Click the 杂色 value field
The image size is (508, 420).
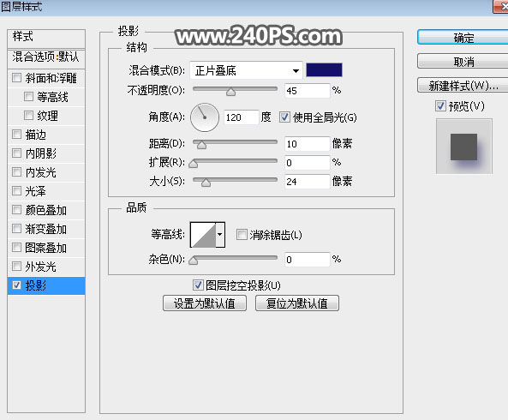click(x=307, y=259)
